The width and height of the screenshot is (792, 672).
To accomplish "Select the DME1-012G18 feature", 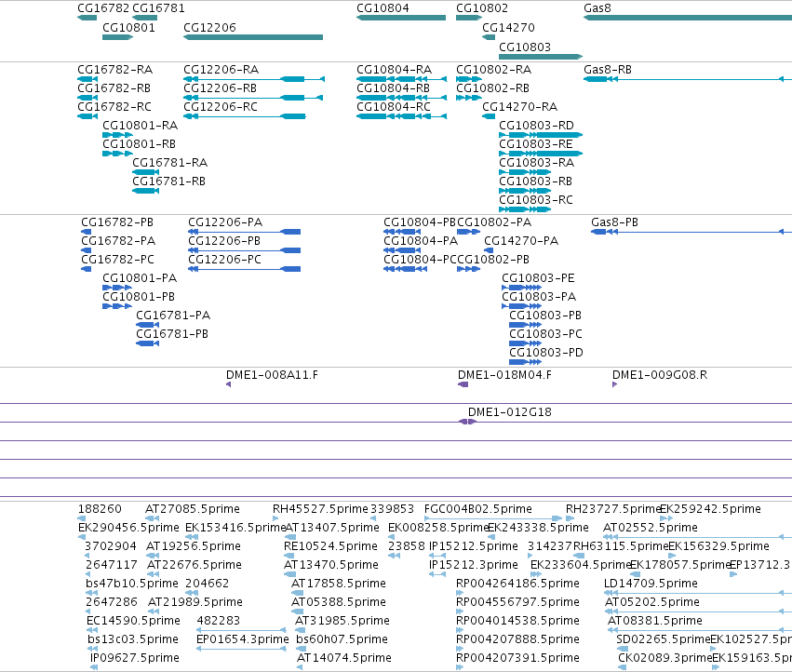I will coord(467,422).
